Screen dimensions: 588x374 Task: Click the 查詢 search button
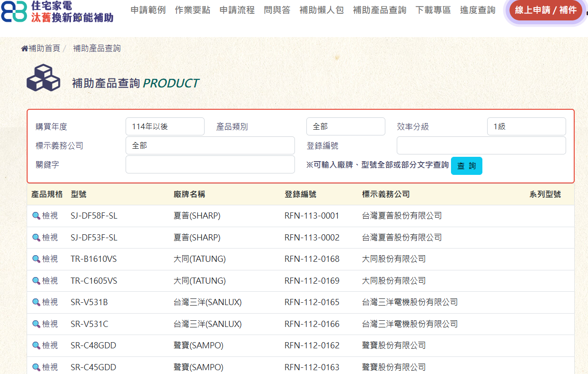pyautogui.click(x=467, y=166)
